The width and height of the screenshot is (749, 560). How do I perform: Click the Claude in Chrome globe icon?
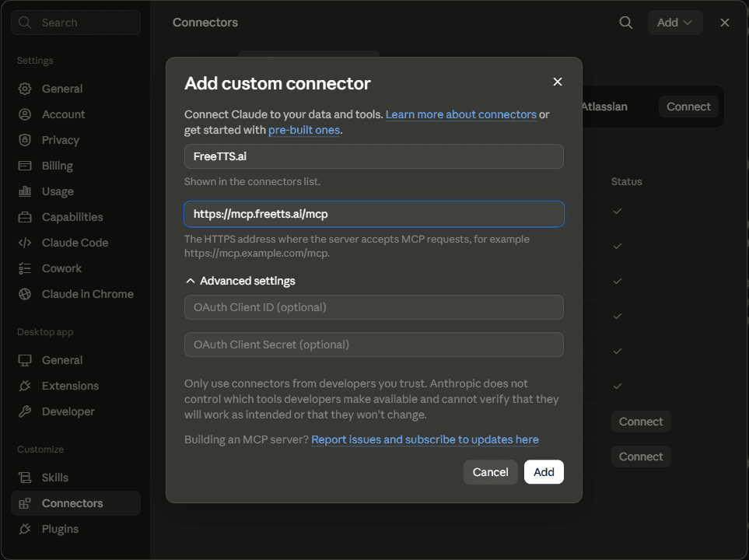(25, 294)
